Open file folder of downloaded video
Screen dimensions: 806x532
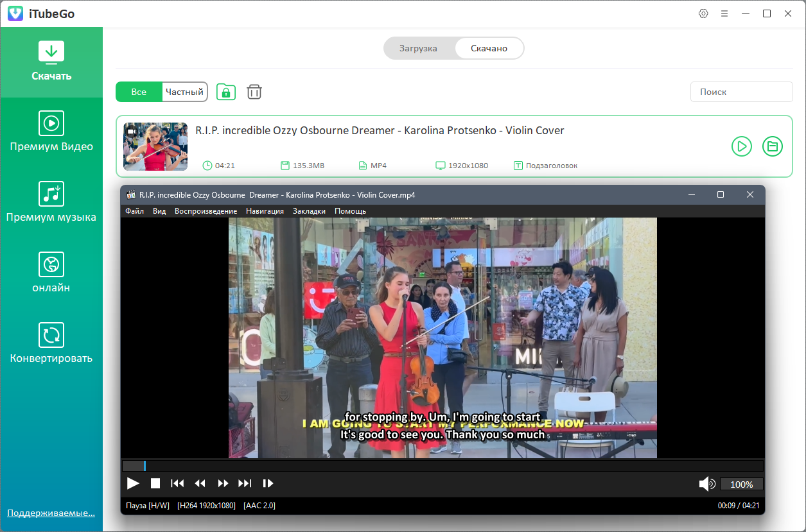pyautogui.click(x=773, y=146)
